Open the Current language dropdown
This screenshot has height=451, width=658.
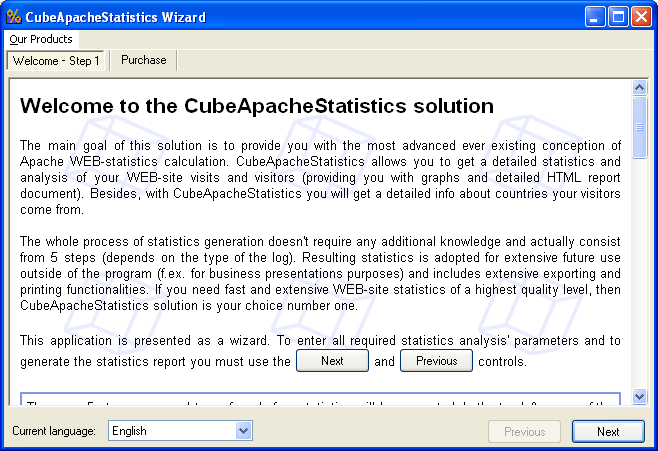[x=243, y=431]
